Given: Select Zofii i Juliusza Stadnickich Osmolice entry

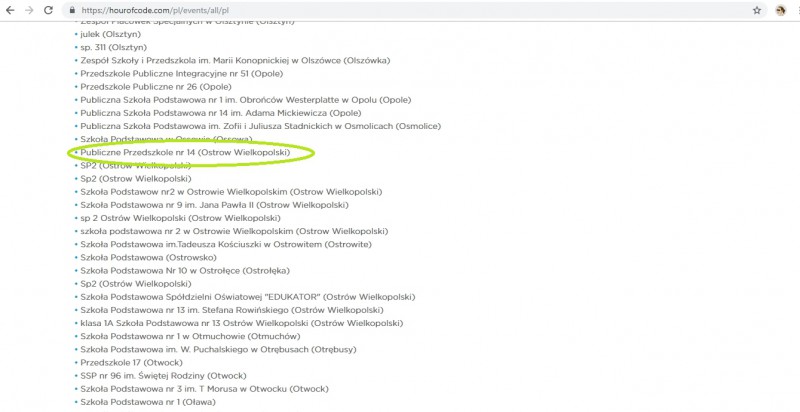Looking at the screenshot, I should click(x=260, y=126).
